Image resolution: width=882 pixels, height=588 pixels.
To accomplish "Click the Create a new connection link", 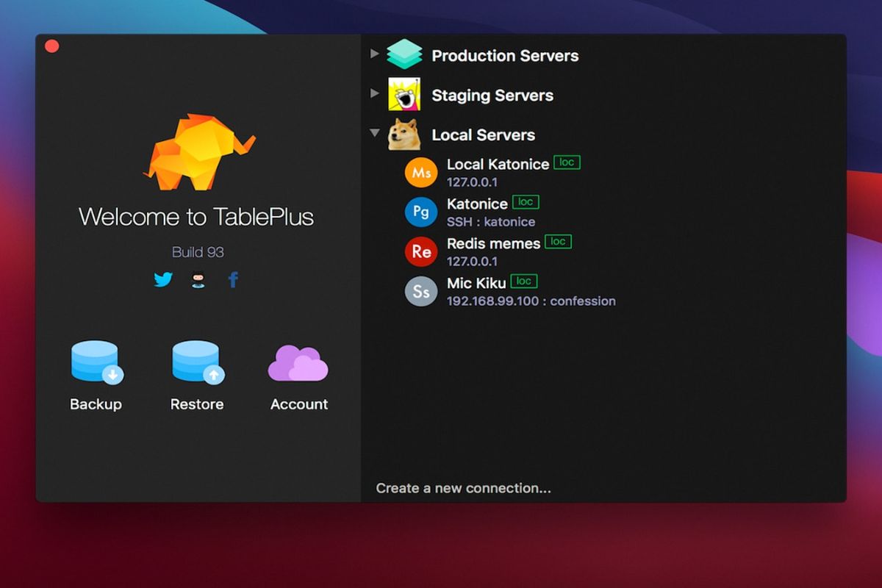I will click(463, 488).
